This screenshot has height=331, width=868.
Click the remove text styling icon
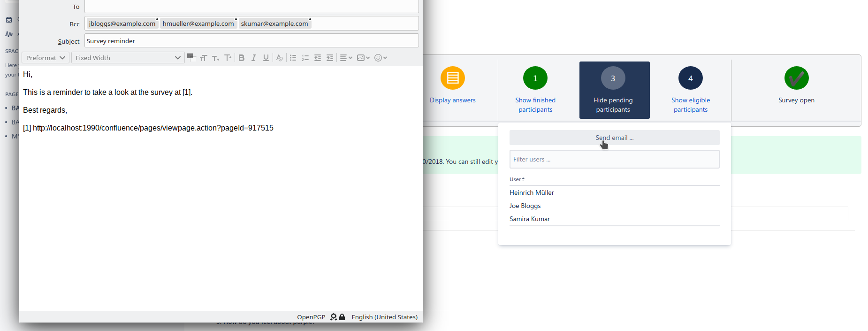pos(280,58)
